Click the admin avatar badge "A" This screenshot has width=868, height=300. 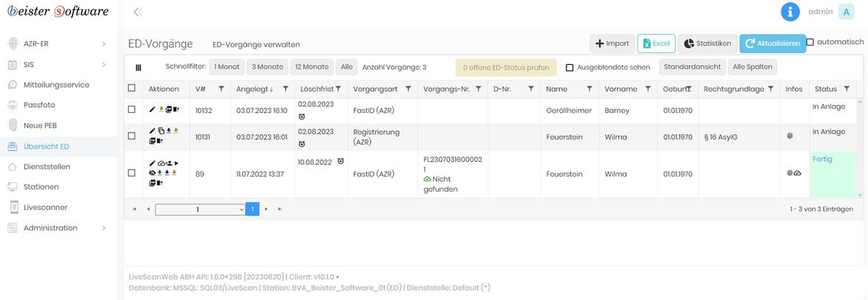point(846,12)
